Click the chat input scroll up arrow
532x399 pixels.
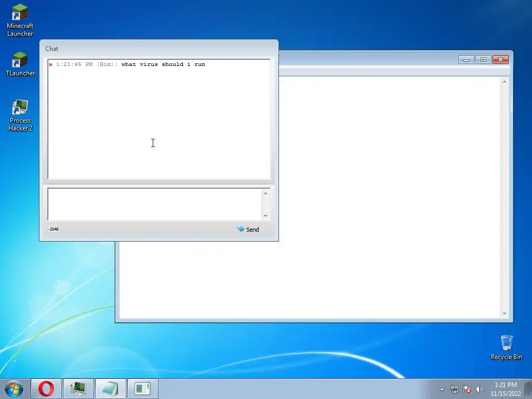point(265,193)
